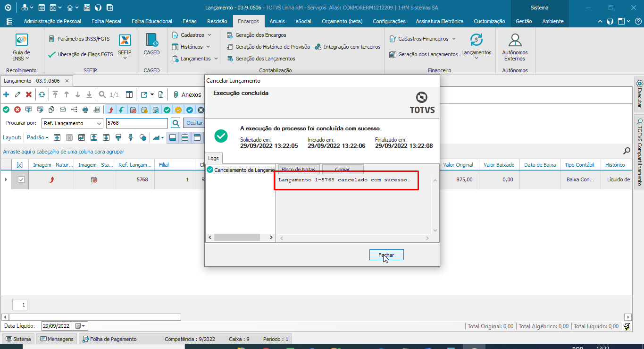Open Guia de INSS ribbon button
The image size is (644, 349).
pos(21,48)
